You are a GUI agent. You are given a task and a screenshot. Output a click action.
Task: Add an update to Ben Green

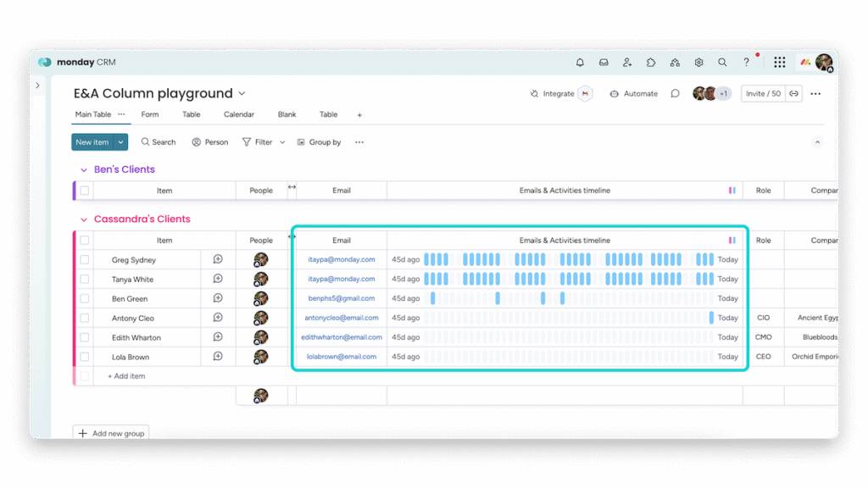pyautogui.click(x=218, y=298)
